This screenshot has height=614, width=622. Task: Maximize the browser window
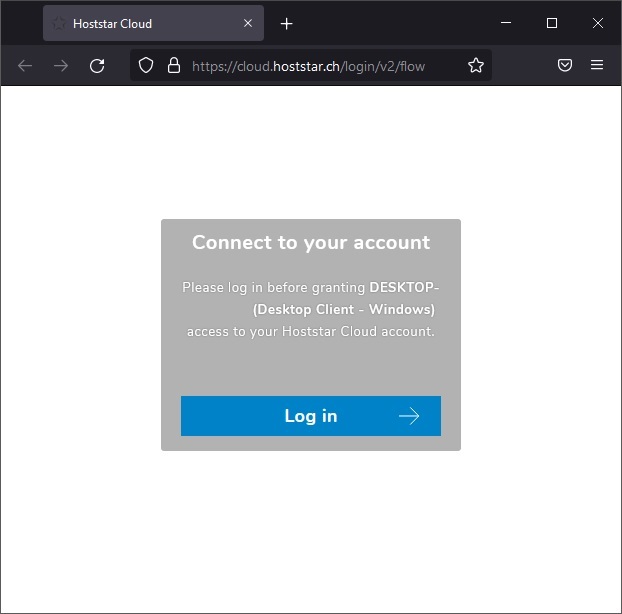552,23
